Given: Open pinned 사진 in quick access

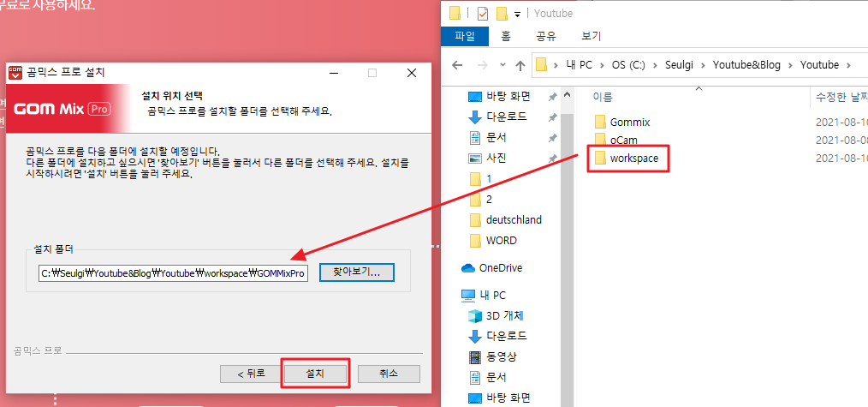Looking at the screenshot, I should pos(496,159).
